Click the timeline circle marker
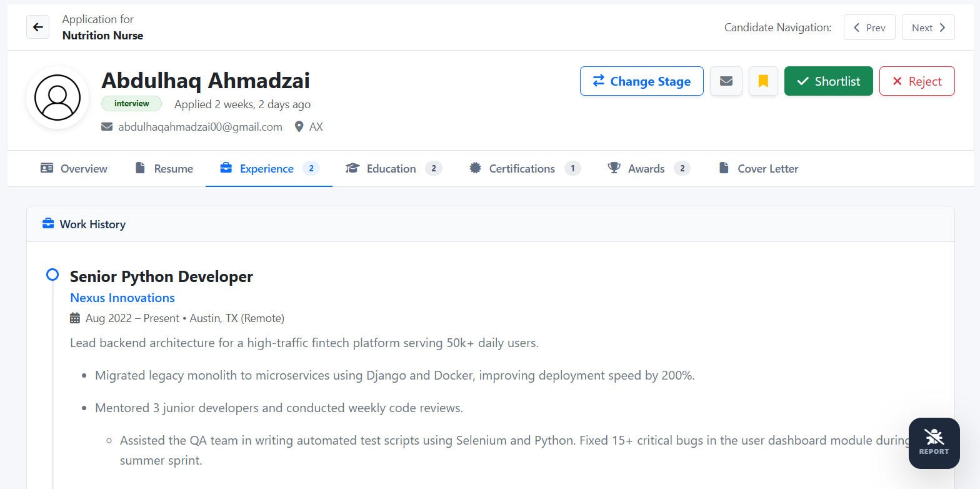Image resolution: width=980 pixels, height=489 pixels. [52, 275]
